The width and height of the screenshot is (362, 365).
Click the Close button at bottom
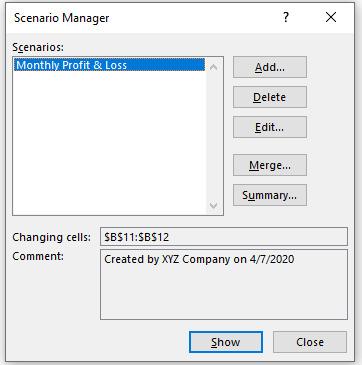click(310, 342)
